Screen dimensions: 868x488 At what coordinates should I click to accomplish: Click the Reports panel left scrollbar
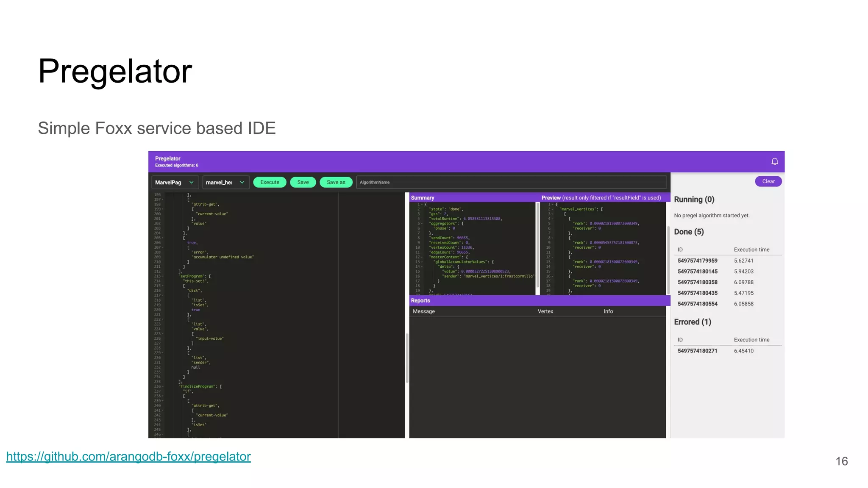coord(407,358)
